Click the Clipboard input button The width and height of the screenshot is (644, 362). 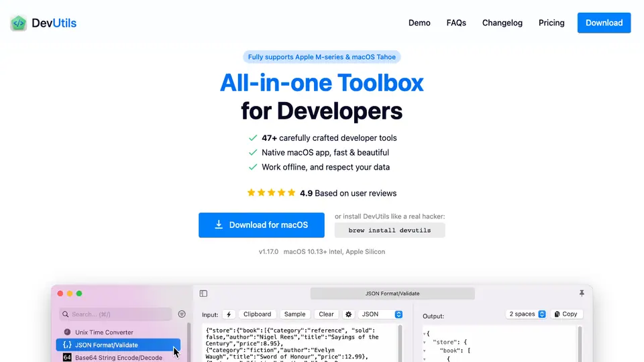point(257,314)
